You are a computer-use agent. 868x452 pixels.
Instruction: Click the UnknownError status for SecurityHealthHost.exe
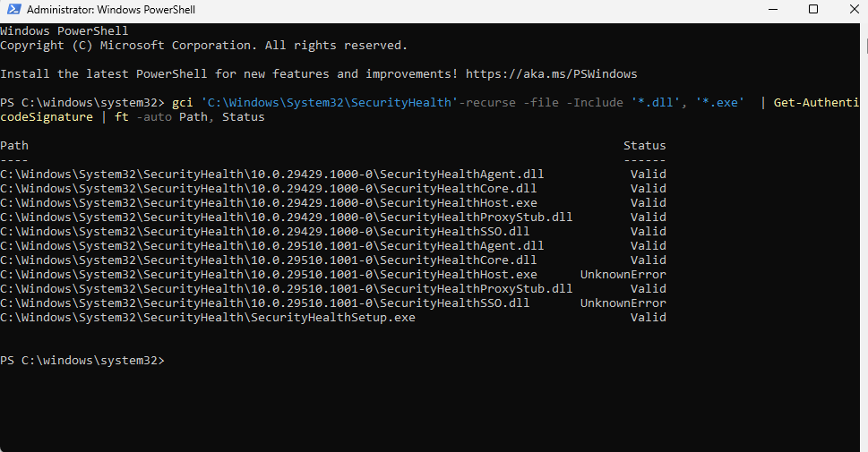pos(623,275)
